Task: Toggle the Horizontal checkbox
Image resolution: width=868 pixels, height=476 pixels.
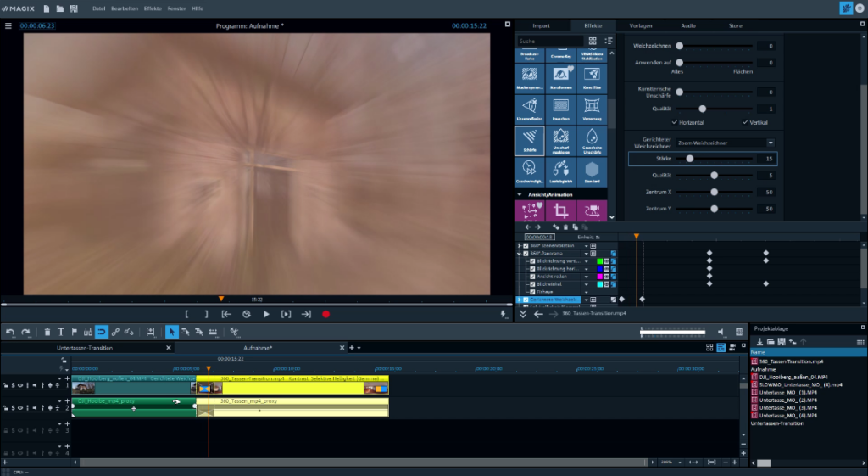Action: [674, 122]
